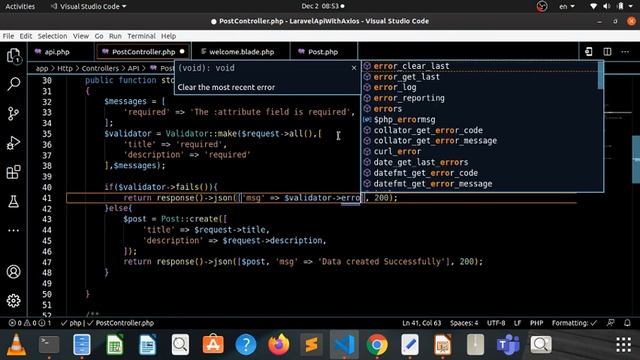640x360 pixels.
Task: Change LF end of line sequence
Action: pyautogui.click(x=517, y=323)
